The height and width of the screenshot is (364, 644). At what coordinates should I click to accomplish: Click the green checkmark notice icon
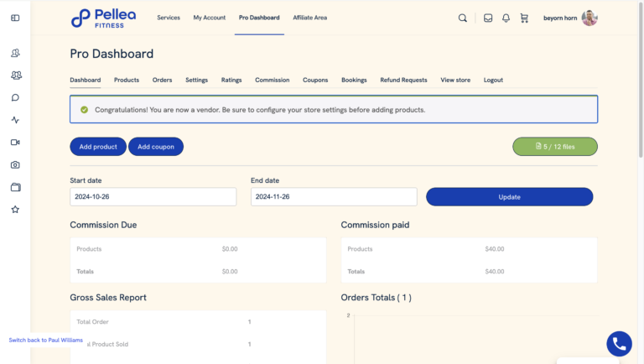(x=84, y=110)
